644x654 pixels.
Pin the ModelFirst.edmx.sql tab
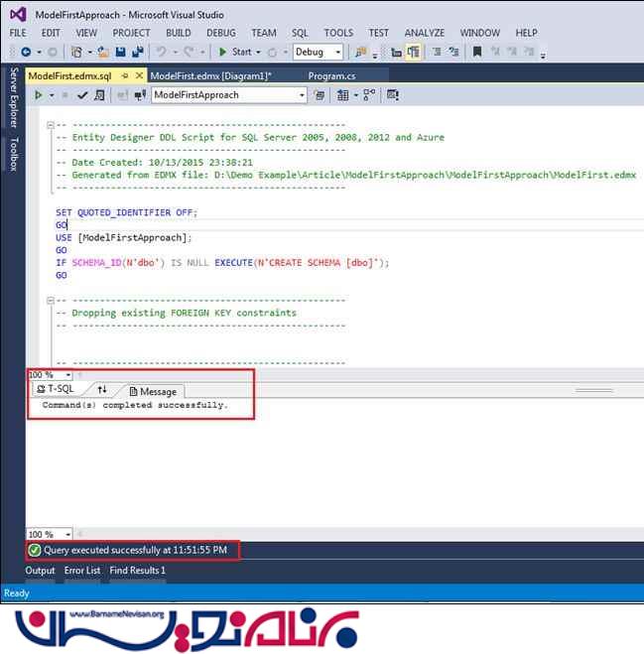coord(124,75)
